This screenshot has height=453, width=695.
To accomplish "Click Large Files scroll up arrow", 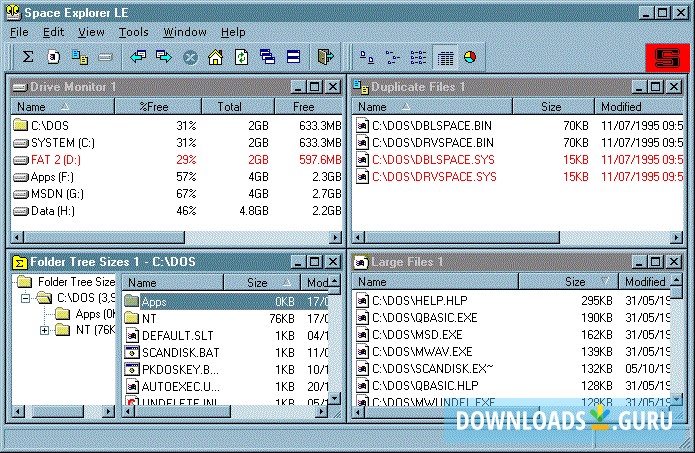I will (x=676, y=281).
